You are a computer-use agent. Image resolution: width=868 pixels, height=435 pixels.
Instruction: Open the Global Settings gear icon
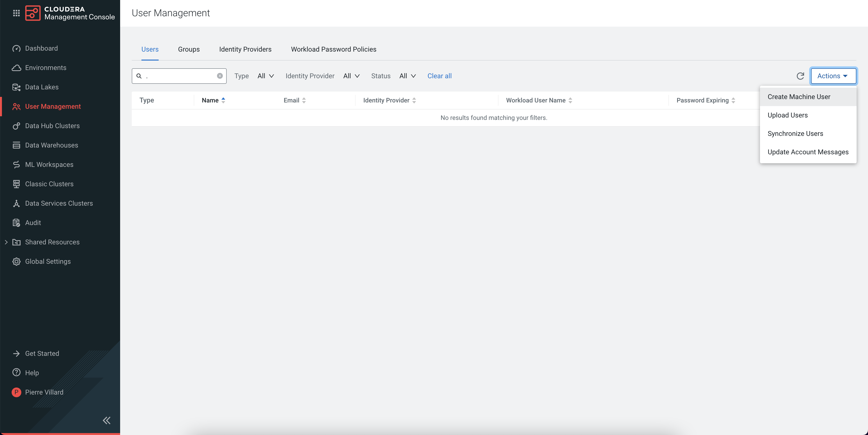point(16,262)
